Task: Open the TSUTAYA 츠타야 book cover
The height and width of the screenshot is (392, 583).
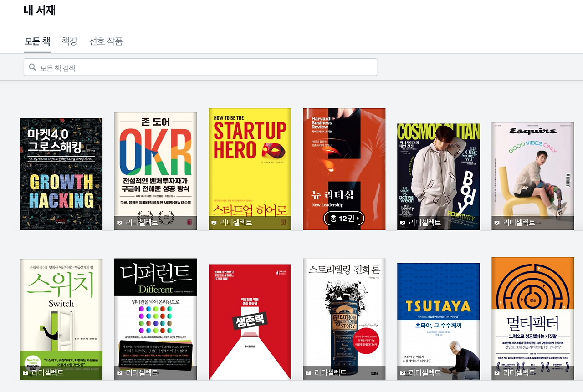Action: point(439,322)
